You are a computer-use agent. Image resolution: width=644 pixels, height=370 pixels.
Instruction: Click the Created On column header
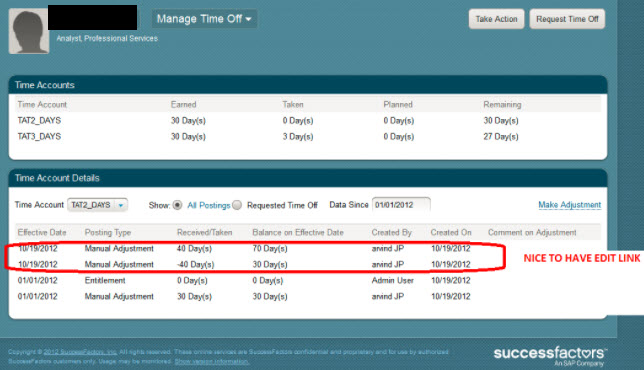(451, 232)
